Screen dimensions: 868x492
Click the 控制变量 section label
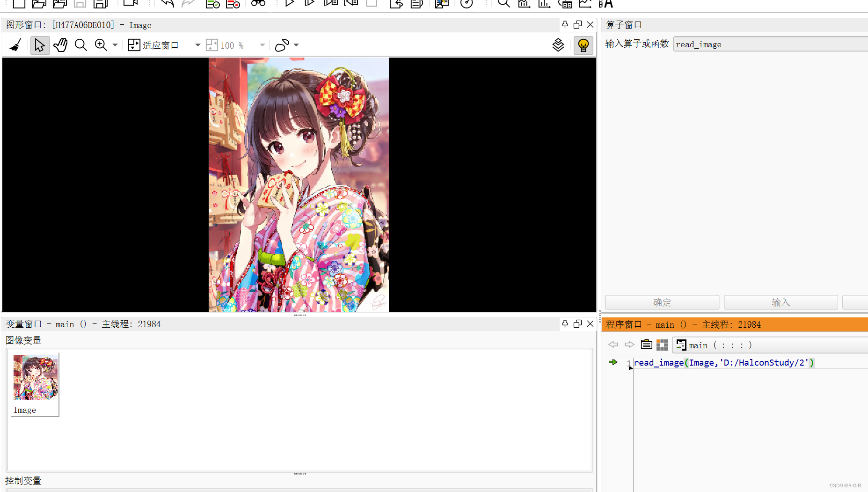point(23,481)
